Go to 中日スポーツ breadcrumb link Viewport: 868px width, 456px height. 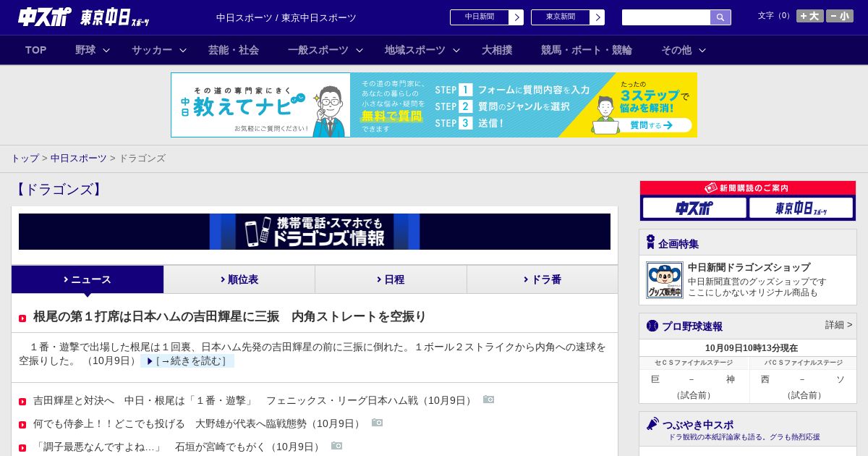click(79, 158)
